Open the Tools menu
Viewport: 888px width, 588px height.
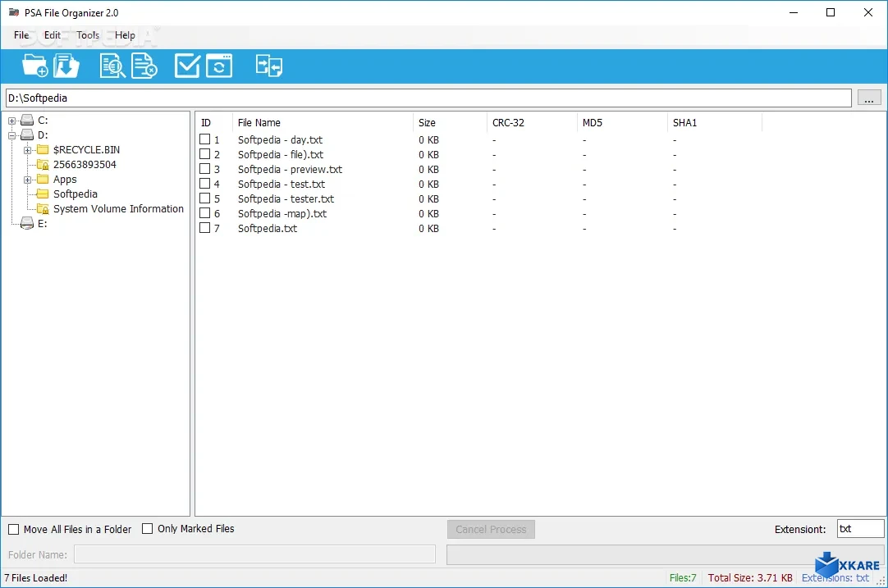coord(87,35)
